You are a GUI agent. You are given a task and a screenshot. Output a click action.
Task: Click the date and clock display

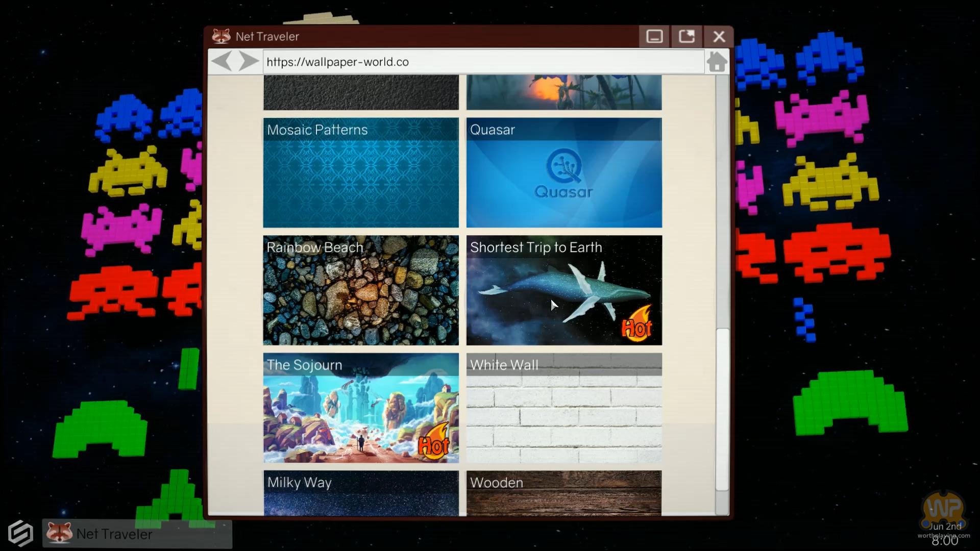click(x=944, y=534)
